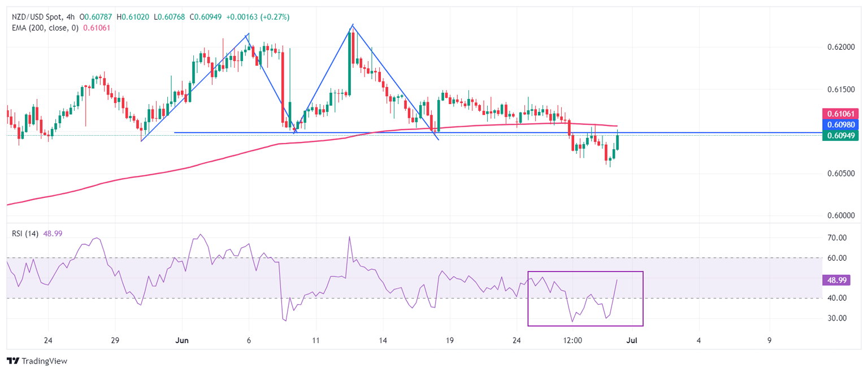Click the Jun label on the time axis
868x372 pixels.
[182, 340]
